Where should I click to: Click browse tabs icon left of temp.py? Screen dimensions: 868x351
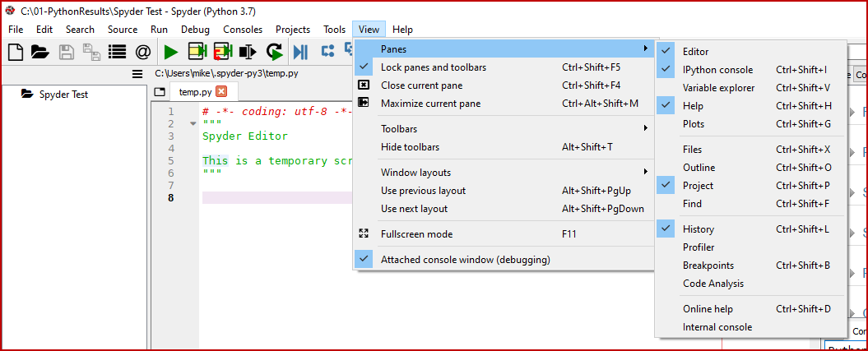pyautogui.click(x=160, y=92)
